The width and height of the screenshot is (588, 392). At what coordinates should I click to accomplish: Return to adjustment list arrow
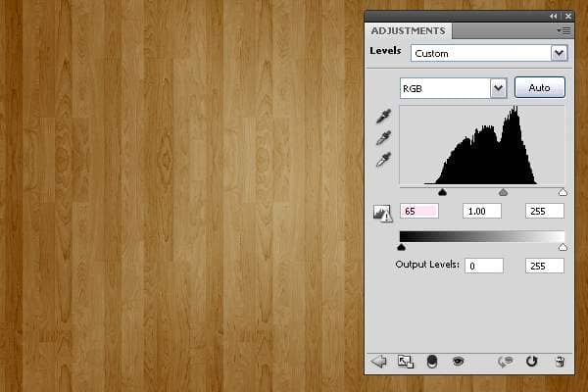click(x=378, y=362)
